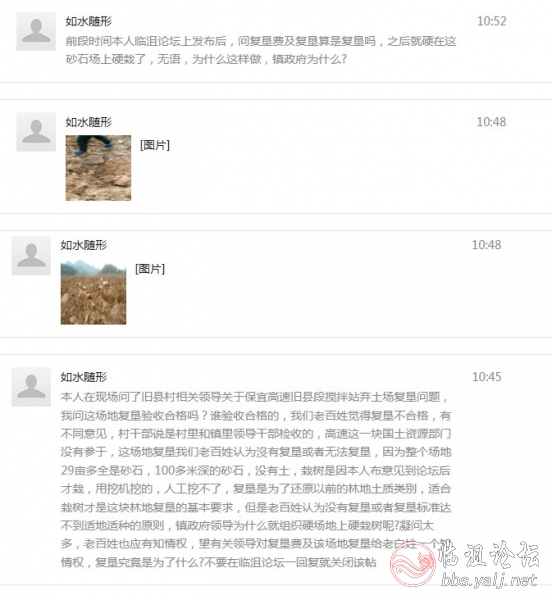This screenshot has width=552, height=600.
Task: Open the field with mountains photo thumbnail
Action: click(x=93, y=292)
